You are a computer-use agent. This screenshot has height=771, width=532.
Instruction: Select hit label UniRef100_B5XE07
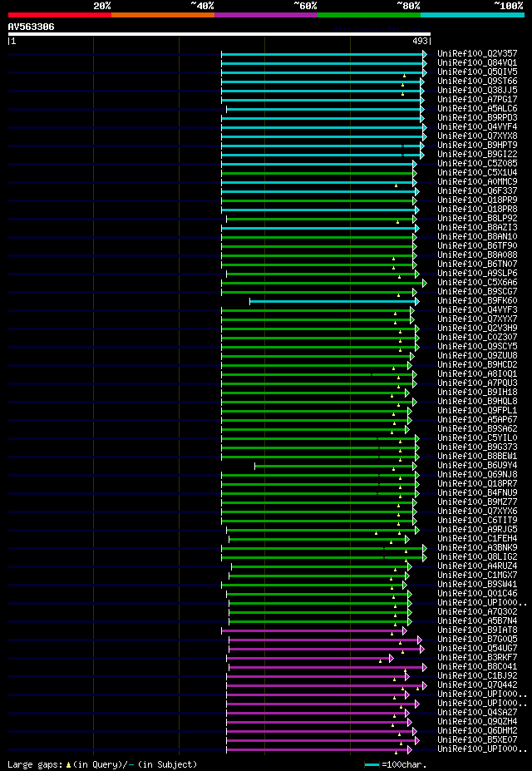(x=477, y=740)
